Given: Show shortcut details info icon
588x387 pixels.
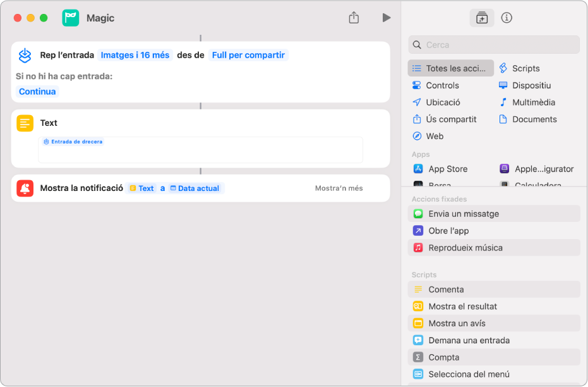Looking at the screenshot, I should click(x=507, y=18).
